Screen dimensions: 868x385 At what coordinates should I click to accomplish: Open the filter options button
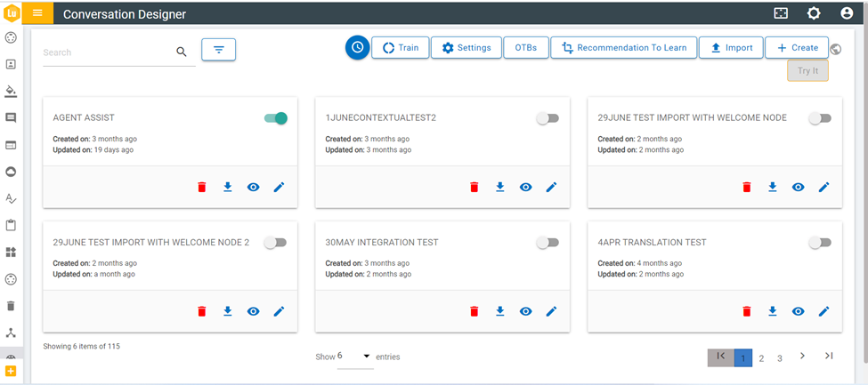(x=219, y=50)
